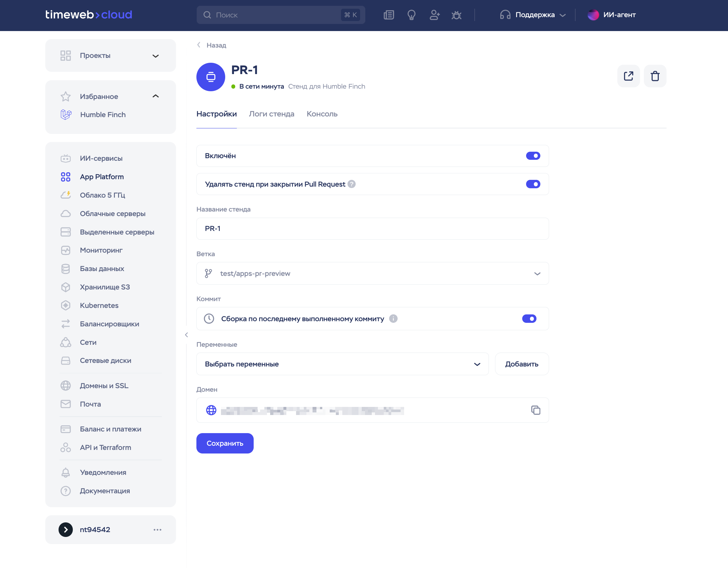728x568 pixels.
Task: Select the Настройки tab
Action: (216, 114)
